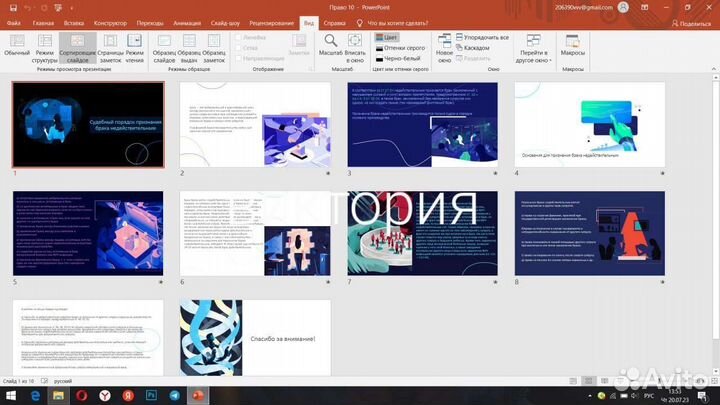The height and width of the screenshot is (405, 720).
Task: Click the Zoom (Масштаб) icon
Action: click(331, 45)
